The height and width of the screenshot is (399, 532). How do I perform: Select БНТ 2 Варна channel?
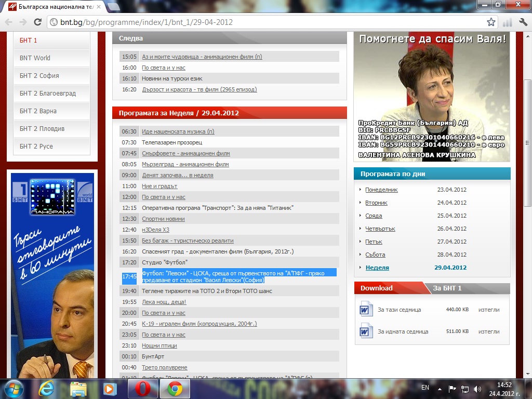click(52, 111)
